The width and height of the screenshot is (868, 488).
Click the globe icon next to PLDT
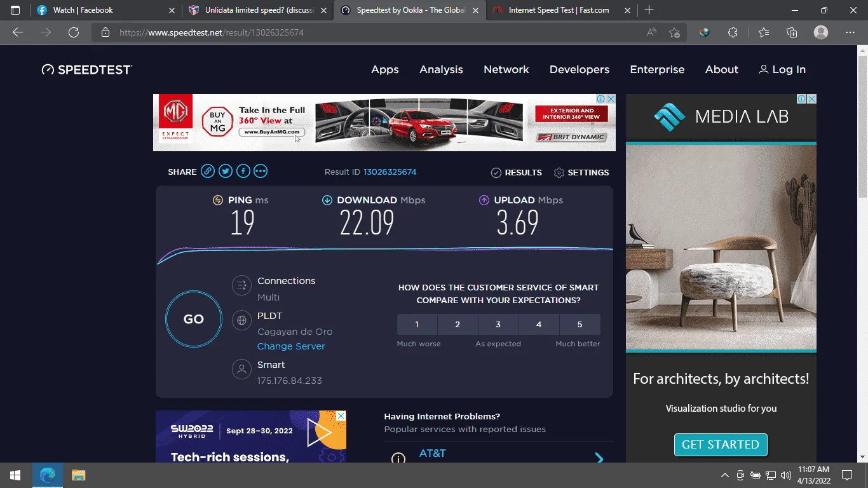tap(241, 321)
